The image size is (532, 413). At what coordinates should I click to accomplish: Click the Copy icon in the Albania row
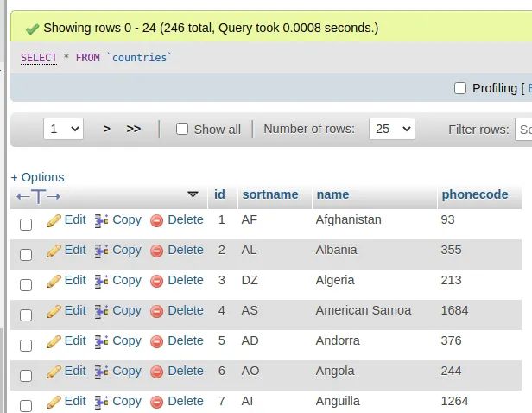tap(101, 251)
